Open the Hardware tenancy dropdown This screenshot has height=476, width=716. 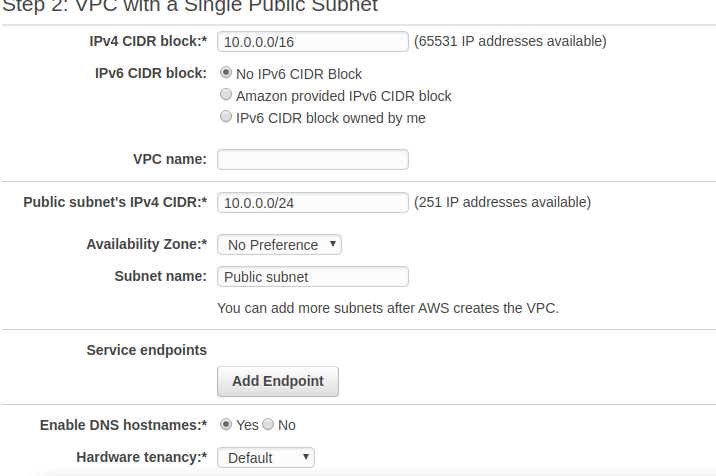[x=265, y=458]
